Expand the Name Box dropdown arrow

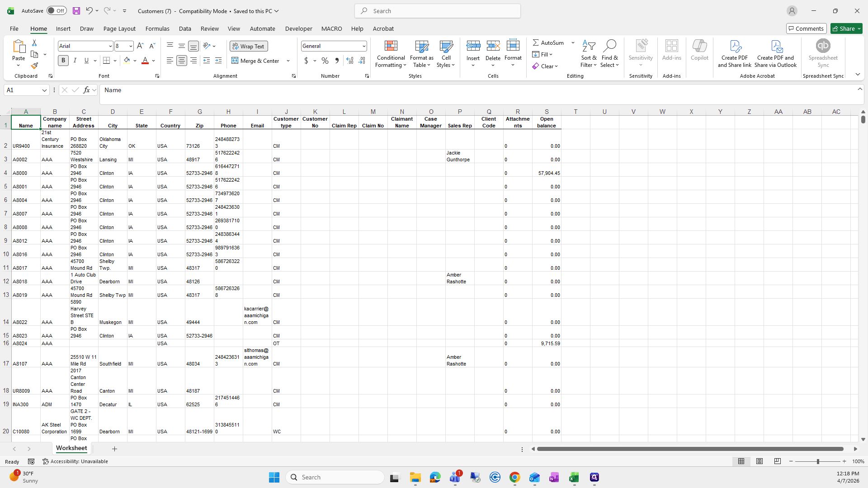(44, 90)
